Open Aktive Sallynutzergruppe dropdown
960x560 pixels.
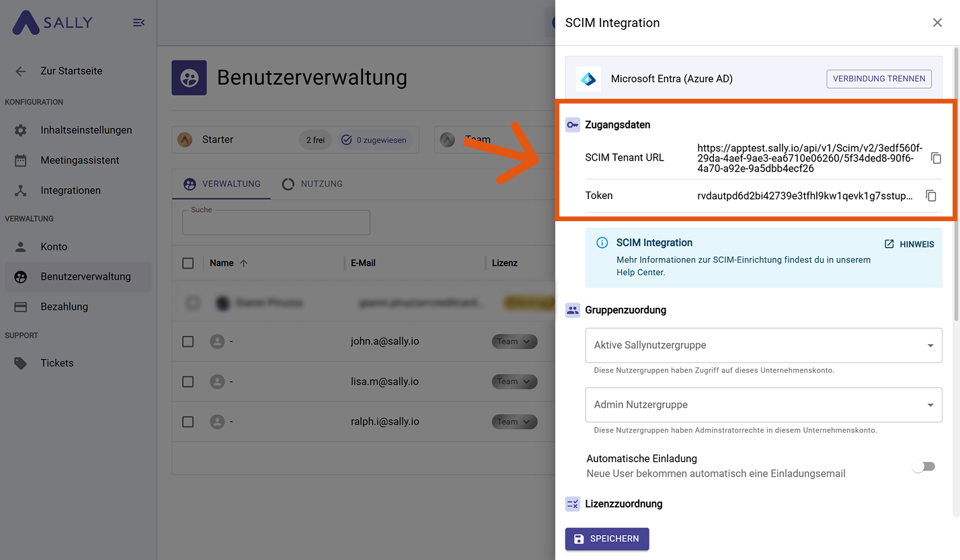click(763, 346)
